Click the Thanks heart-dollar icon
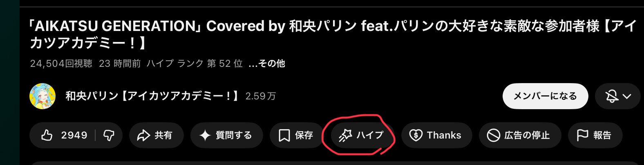 [x=416, y=135]
